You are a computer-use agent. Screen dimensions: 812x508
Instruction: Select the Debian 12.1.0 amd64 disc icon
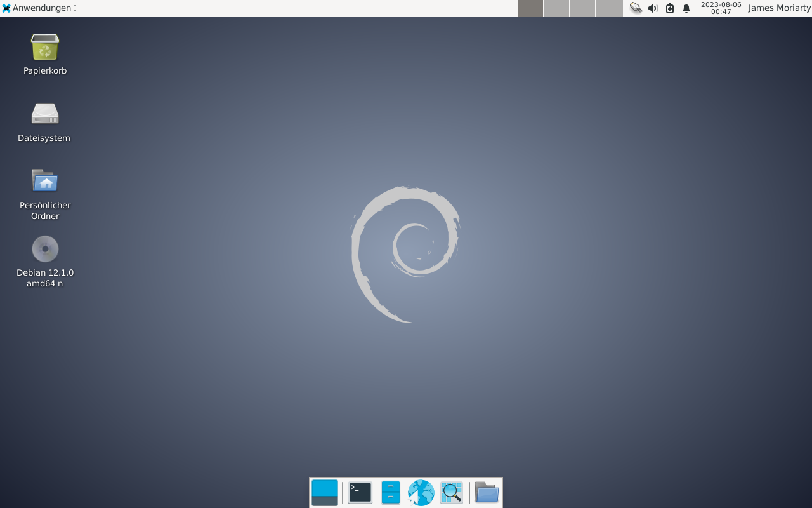click(45, 249)
